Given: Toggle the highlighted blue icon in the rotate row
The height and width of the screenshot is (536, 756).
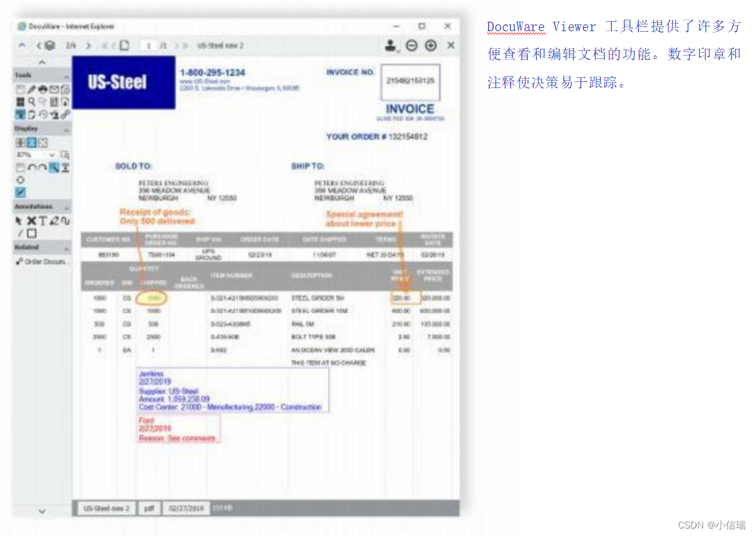Looking at the screenshot, I should [x=54, y=167].
